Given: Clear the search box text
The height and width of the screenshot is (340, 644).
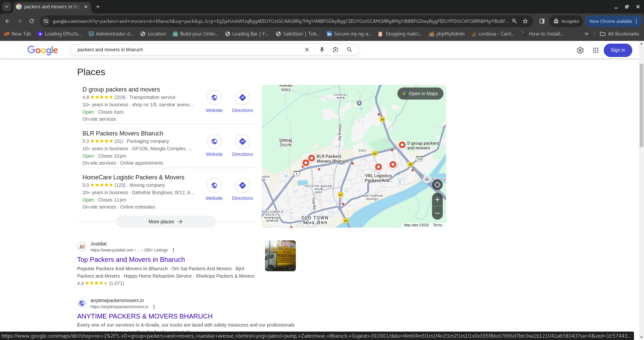Looking at the screenshot, I should click(307, 50).
